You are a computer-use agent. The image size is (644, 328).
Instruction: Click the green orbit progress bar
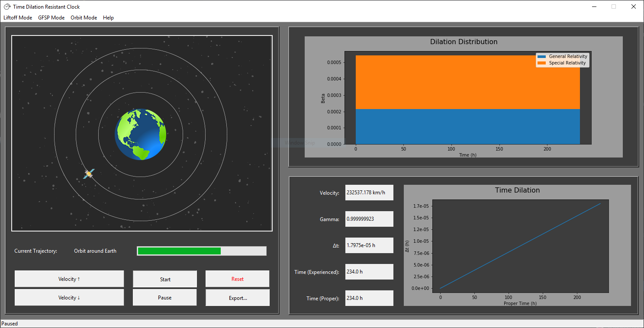[179, 251]
